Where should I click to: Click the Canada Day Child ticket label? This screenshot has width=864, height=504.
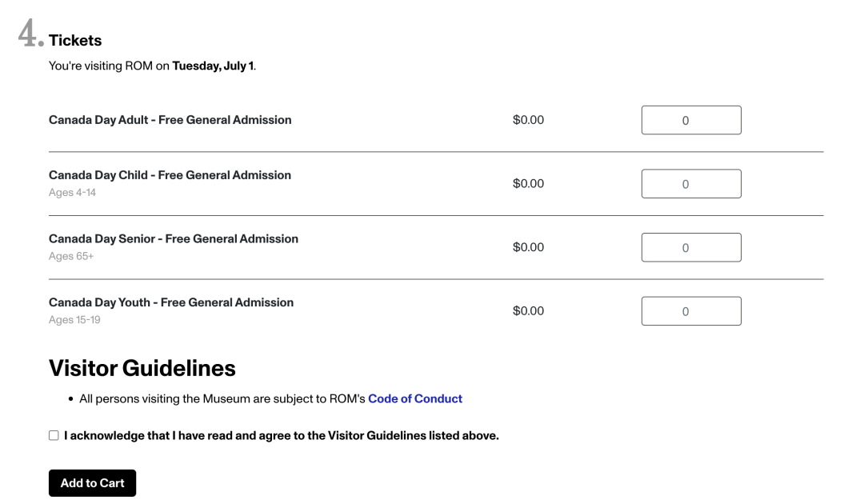(170, 175)
